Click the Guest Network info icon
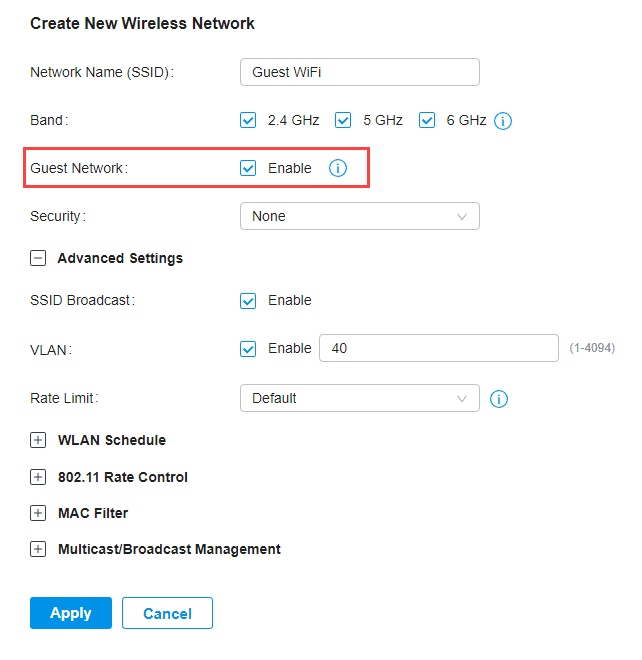642x660 pixels. 338,168
